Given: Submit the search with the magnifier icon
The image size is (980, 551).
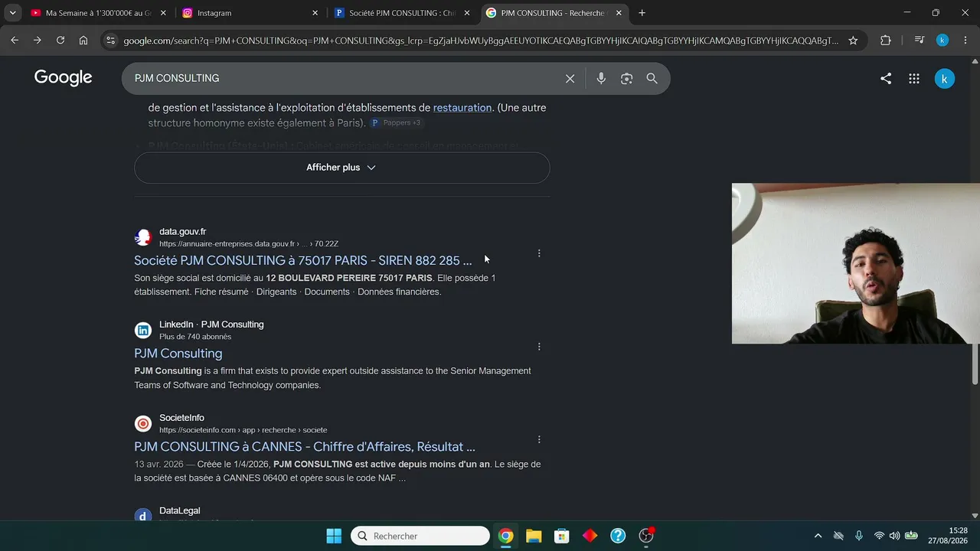Looking at the screenshot, I should click(x=652, y=78).
